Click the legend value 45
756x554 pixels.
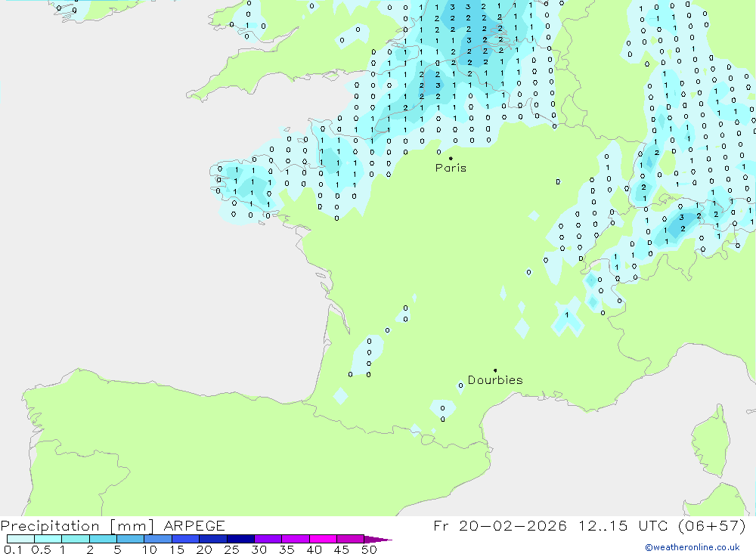342,549
